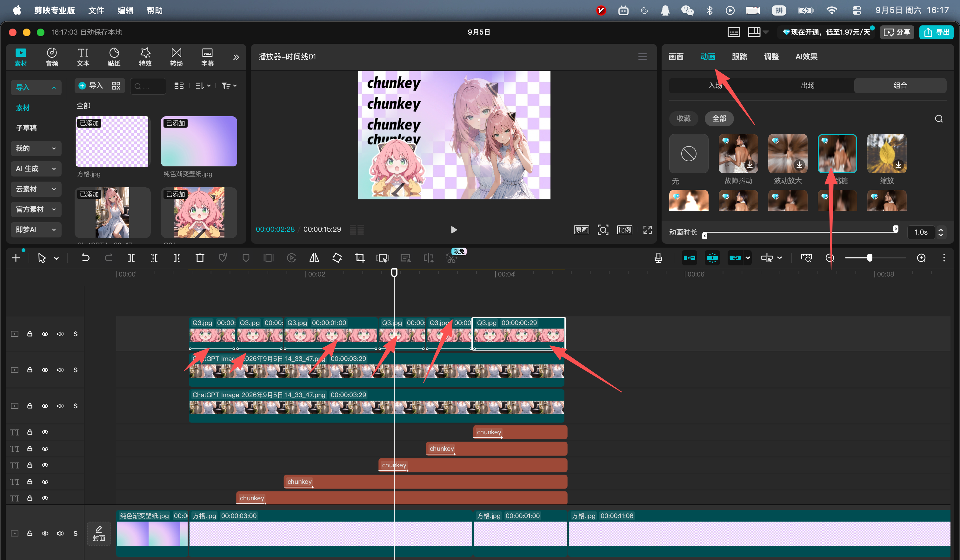
Task: Hide the bottom chunkey text track
Action: [x=45, y=498]
